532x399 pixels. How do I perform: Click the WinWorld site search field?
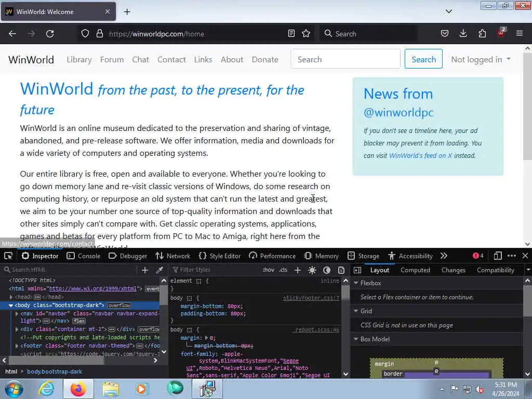point(345,59)
